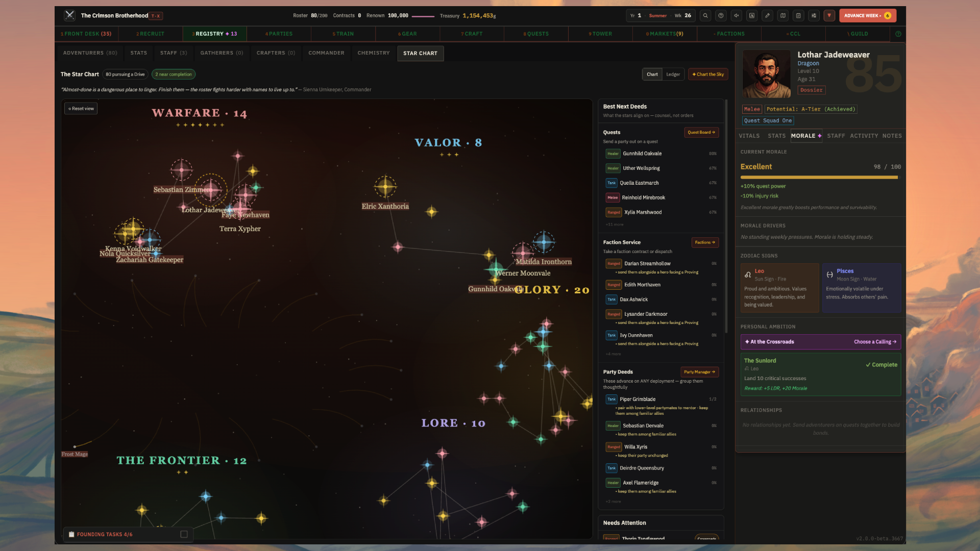Tick the Founding Tasks checkbox

[184, 534]
